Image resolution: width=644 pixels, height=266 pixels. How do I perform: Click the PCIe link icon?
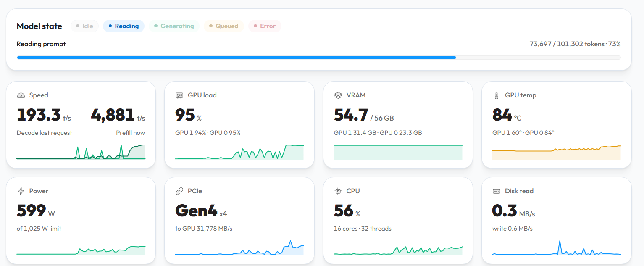pyautogui.click(x=179, y=191)
